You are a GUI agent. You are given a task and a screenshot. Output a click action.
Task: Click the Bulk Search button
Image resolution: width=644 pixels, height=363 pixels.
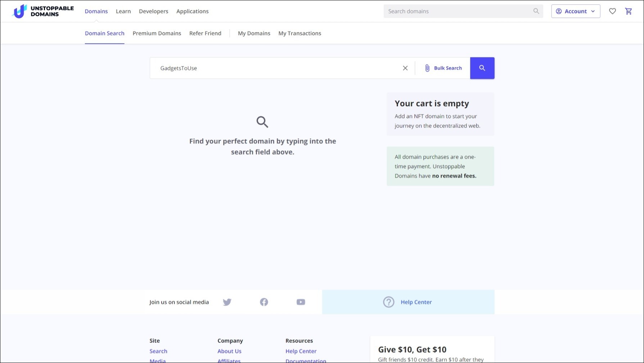point(443,68)
